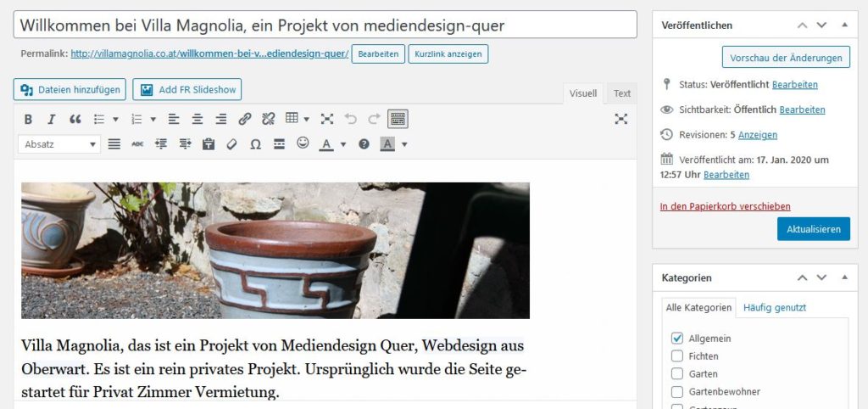The width and height of the screenshot is (868, 409).
Task: Redo the last change
Action: coord(374,119)
